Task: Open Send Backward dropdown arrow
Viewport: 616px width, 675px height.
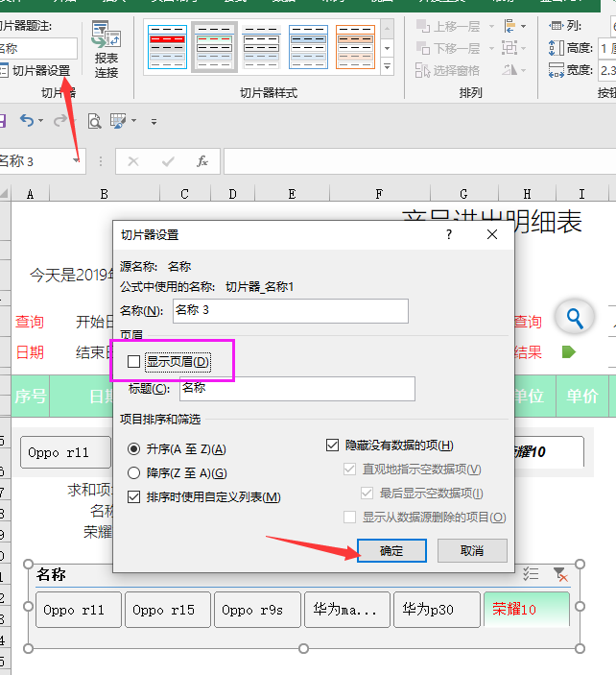Action: tap(491, 48)
